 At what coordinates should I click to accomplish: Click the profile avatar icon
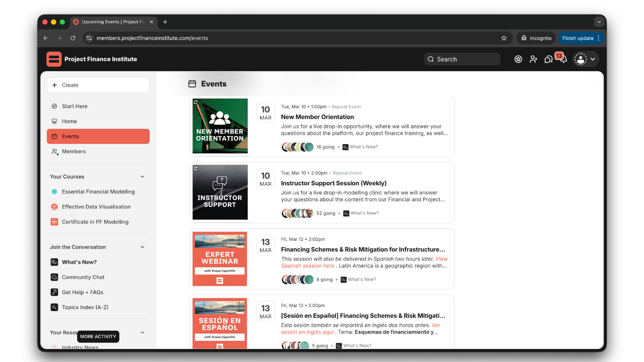click(x=581, y=59)
